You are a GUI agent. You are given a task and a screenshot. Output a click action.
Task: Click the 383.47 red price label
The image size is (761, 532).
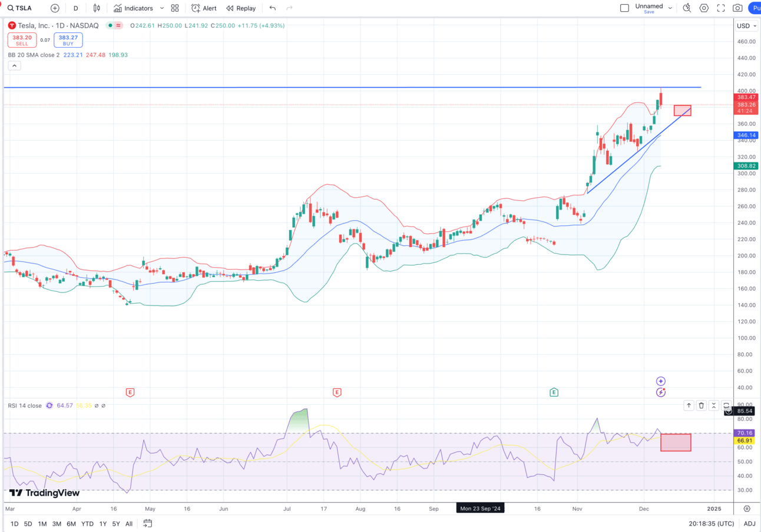(746, 97)
